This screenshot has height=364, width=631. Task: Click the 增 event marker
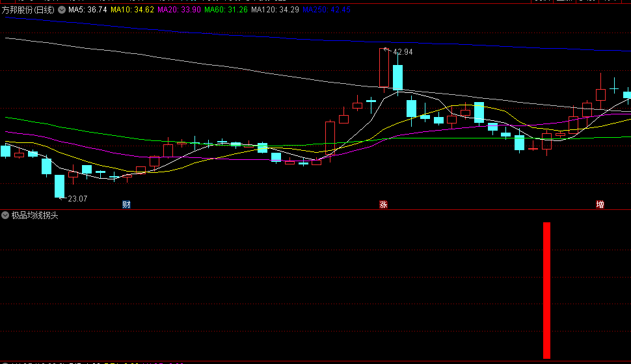(600, 204)
